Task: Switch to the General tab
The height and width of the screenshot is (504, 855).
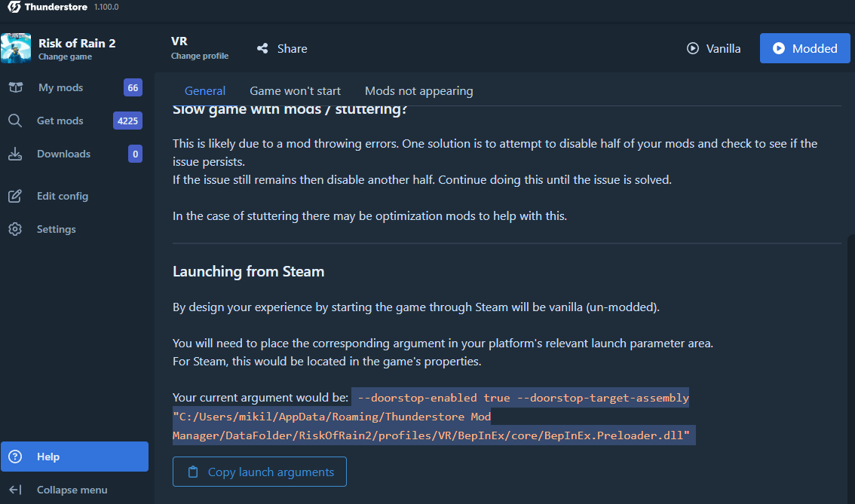Action: [x=205, y=91]
